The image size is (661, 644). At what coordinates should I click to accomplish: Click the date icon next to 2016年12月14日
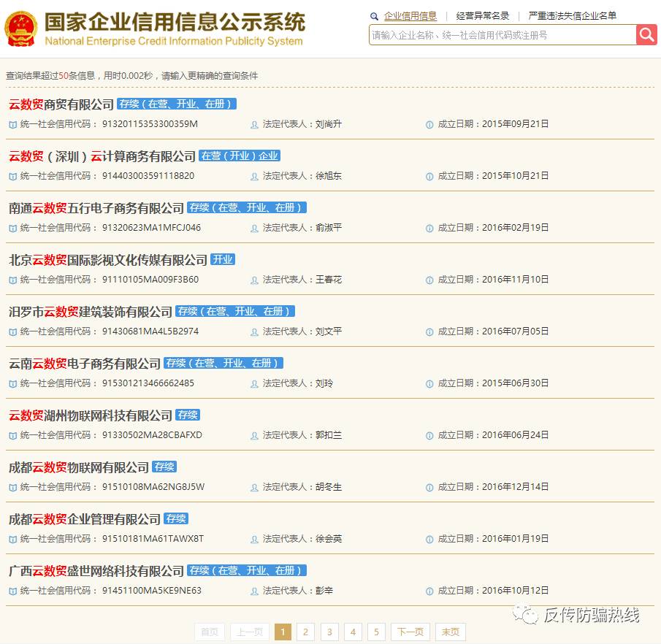tap(429, 488)
